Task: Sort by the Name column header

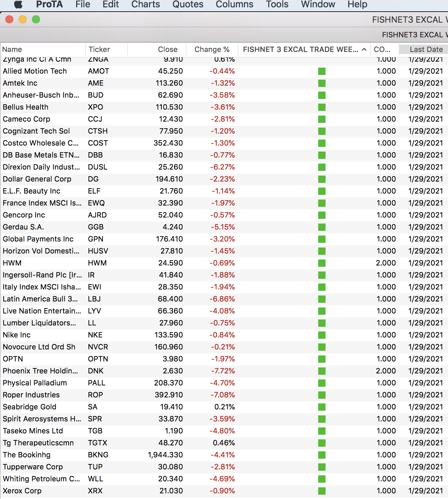Action: point(43,50)
